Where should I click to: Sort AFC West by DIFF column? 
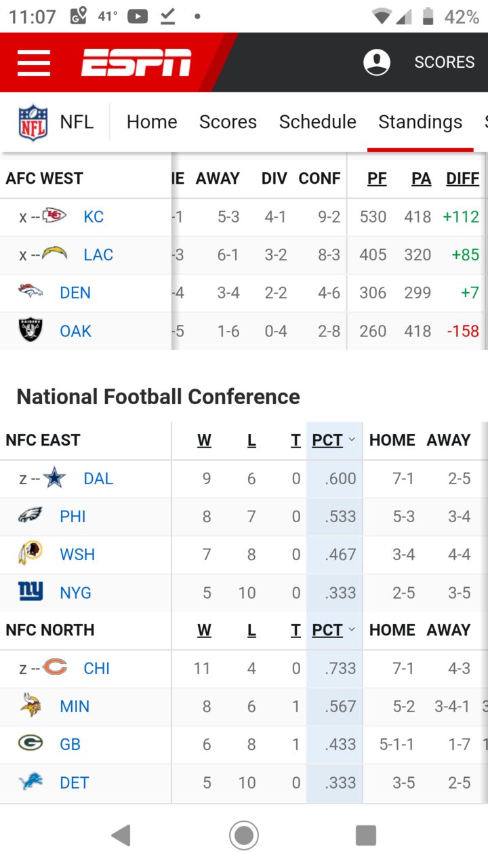coord(463,178)
